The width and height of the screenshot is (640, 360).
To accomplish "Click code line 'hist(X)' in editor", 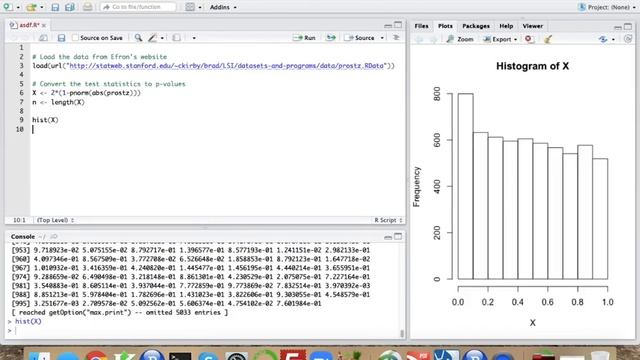I will point(45,120).
